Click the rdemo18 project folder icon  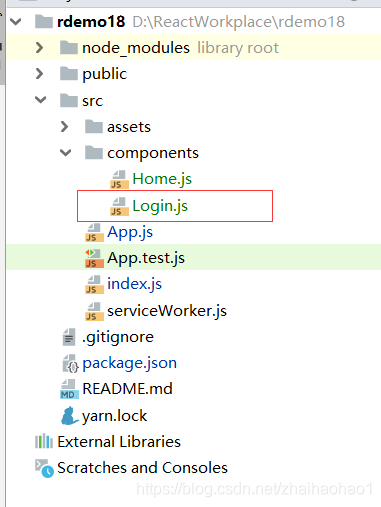pyautogui.click(x=44, y=22)
